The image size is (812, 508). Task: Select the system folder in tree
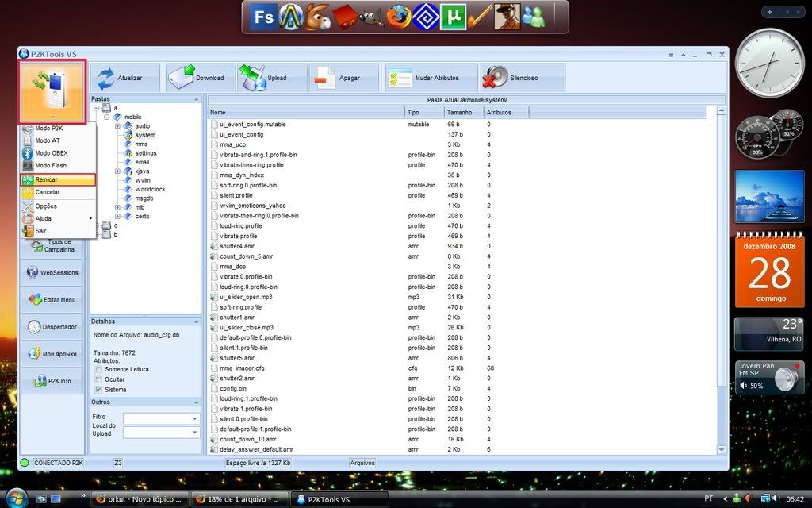coord(145,135)
